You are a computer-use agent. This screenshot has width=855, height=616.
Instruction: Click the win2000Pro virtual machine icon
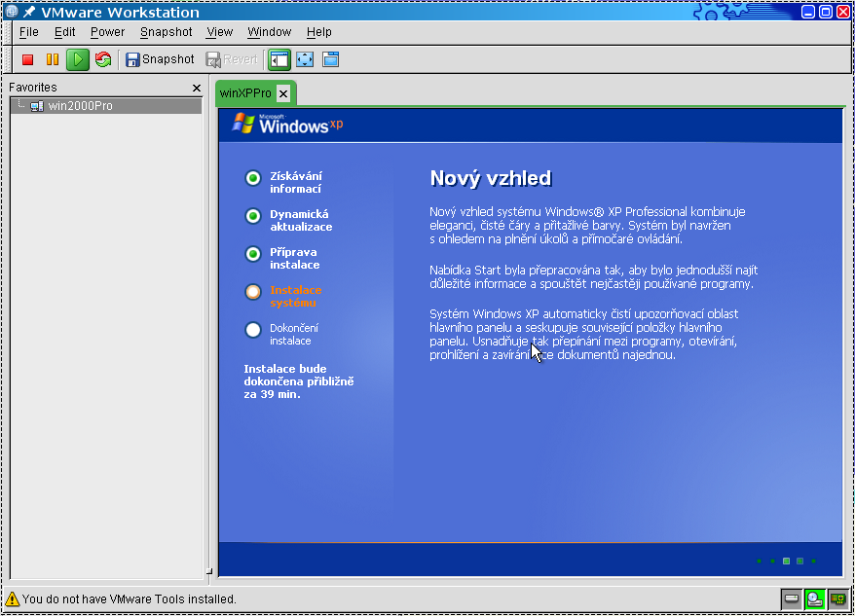coord(37,106)
